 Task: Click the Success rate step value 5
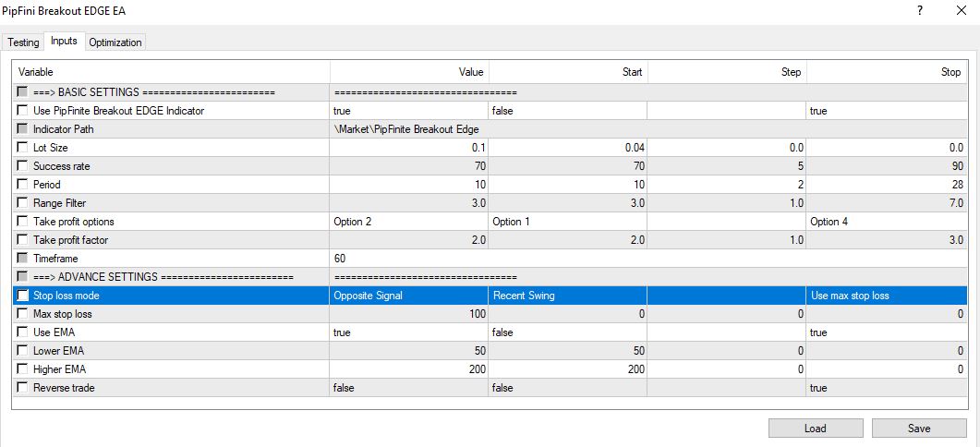click(x=727, y=166)
